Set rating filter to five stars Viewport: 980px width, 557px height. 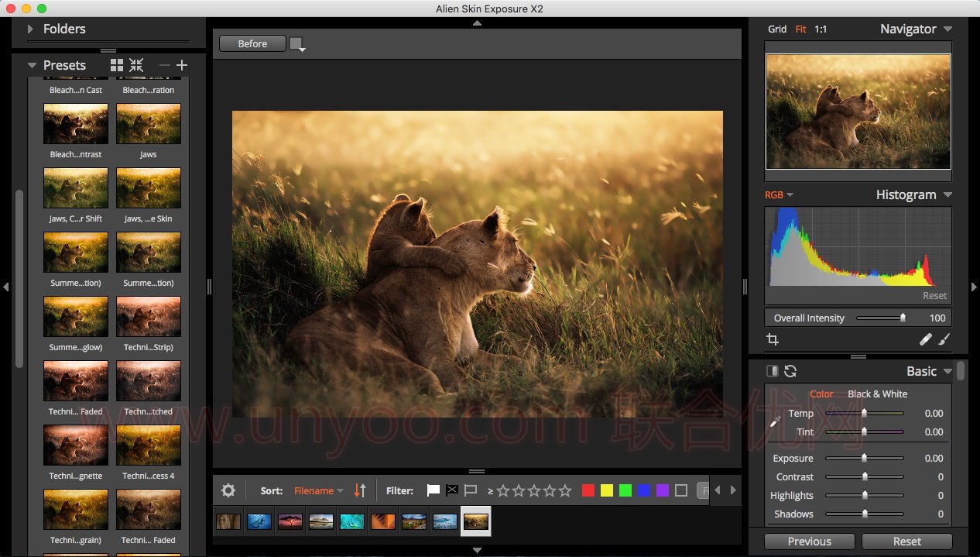565,490
